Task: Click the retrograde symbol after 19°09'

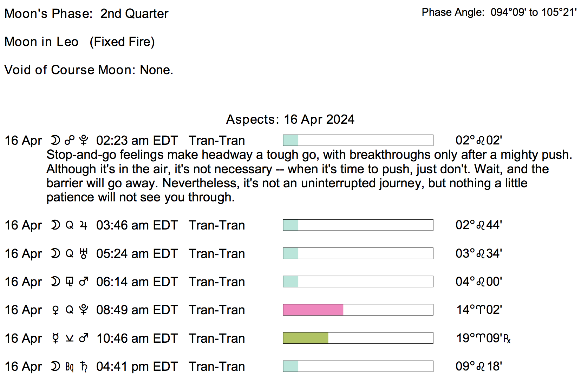Action: (507, 339)
